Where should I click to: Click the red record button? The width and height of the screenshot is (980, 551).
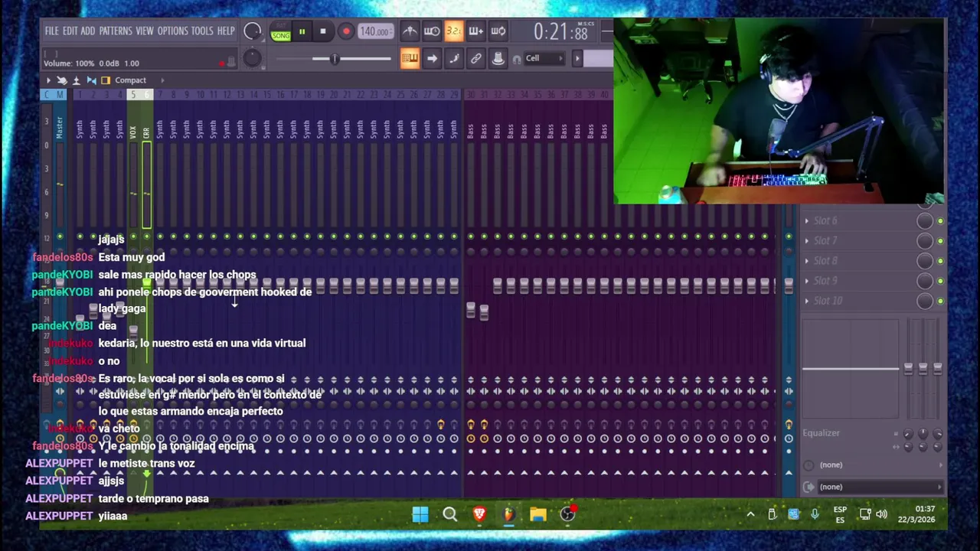click(x=346, y=31)
